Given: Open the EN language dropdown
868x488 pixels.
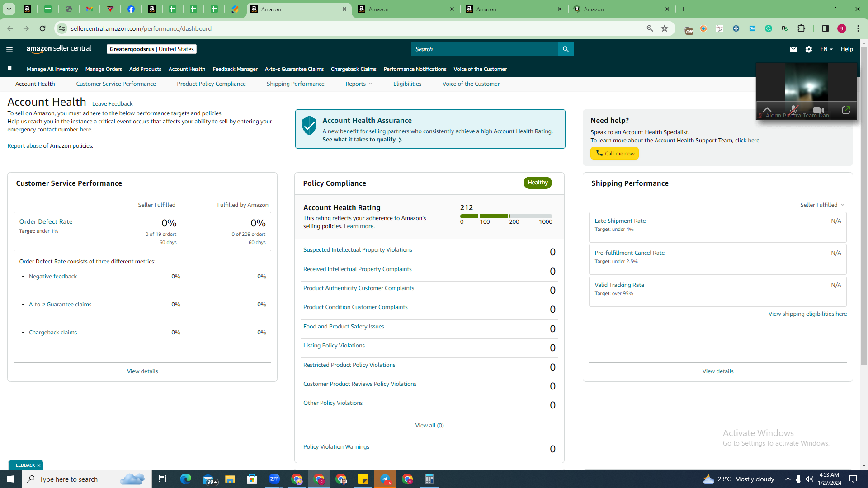Looking at the screenshot, I should [826, 49].
